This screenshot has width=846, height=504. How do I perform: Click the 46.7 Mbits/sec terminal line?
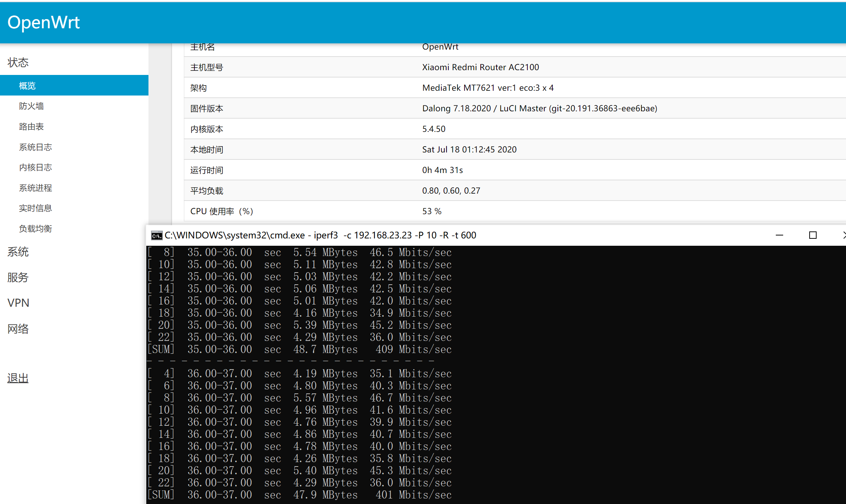pyautogui.click(x=300, y=397)
